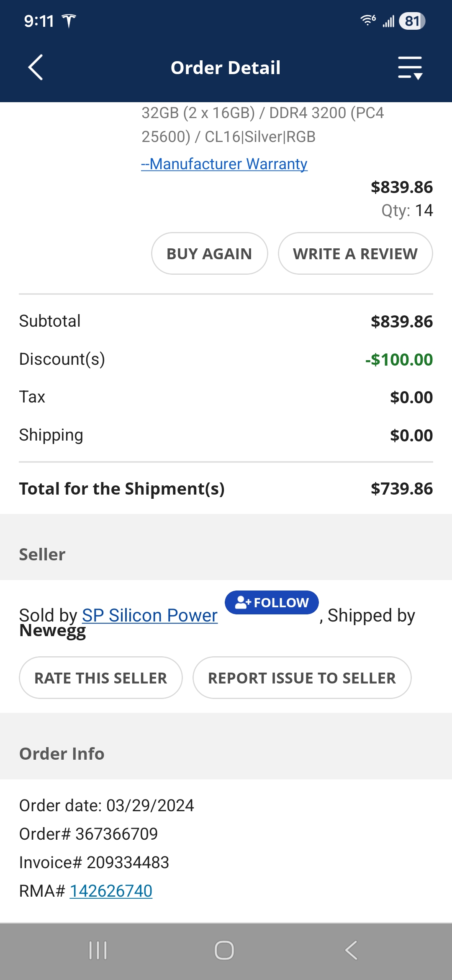Open the header dropdown menu icon
The height and width of the screenshot is (980, 452).
(x=410, y=68)
